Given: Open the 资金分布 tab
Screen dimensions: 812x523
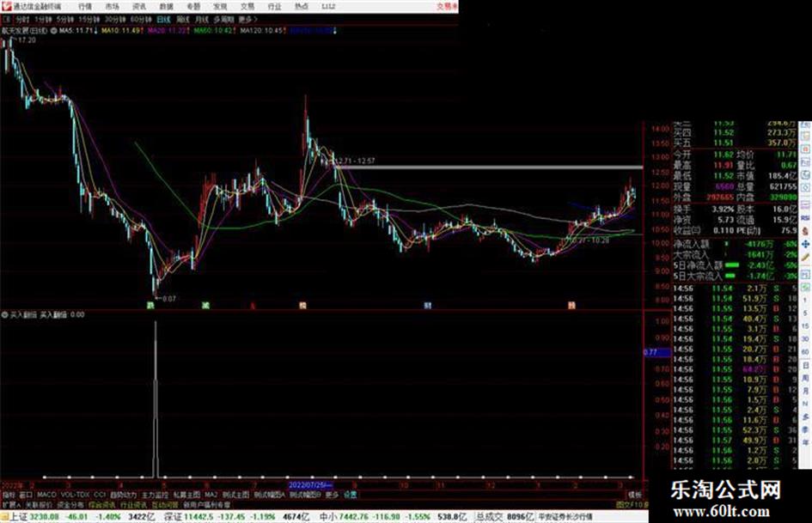Looking at the screenshot, I should click(70, 504).
